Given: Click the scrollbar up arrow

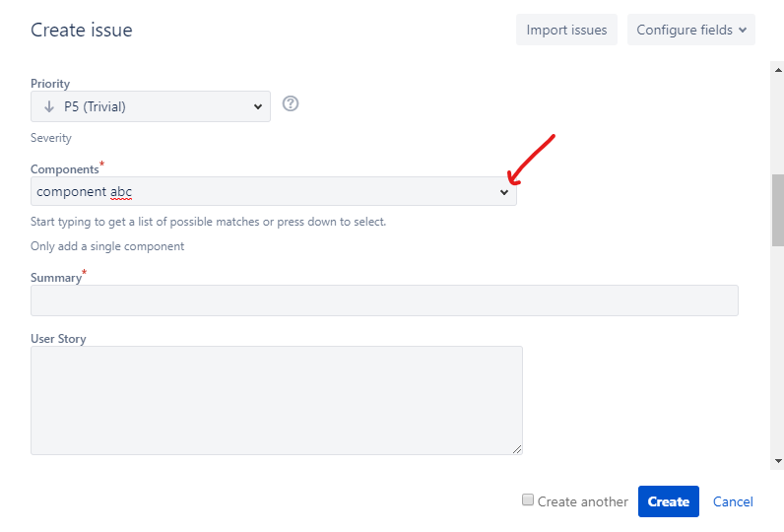Looking at the screenshot, I should [x=778, y=70].
